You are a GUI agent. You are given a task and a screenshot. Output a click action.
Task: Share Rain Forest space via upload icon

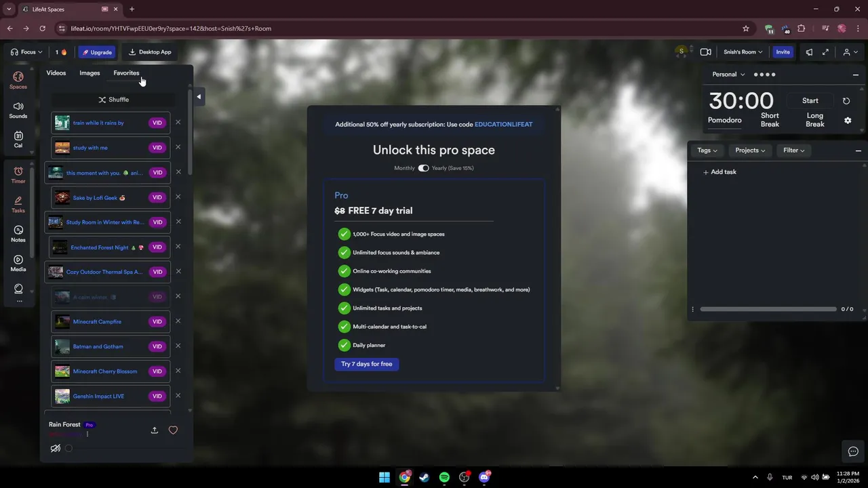[155, 430]
